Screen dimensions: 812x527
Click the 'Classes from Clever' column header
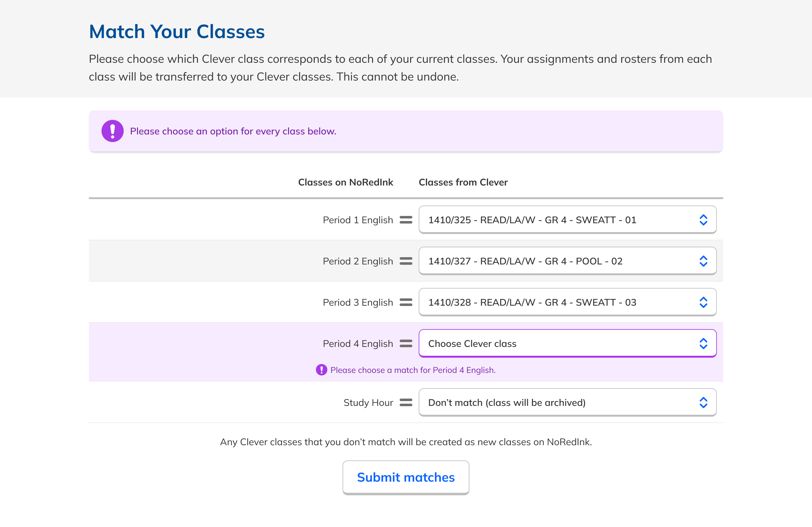[x=463, y=182]
